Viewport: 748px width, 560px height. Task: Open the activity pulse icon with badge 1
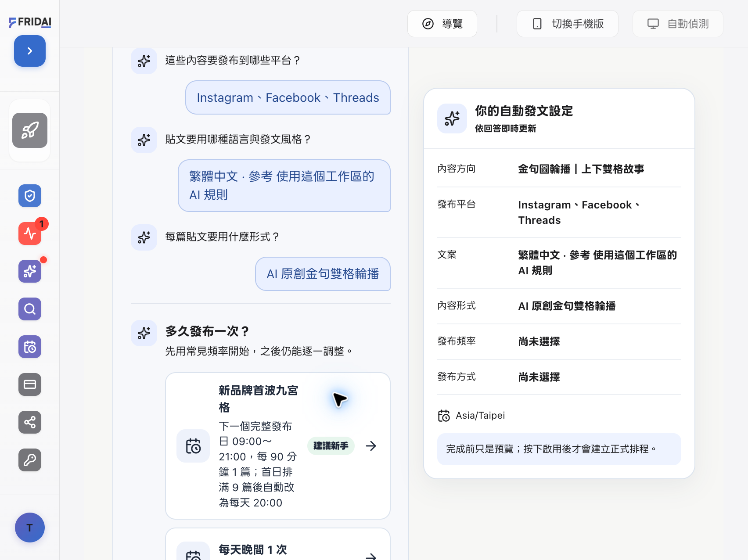pyautogui.click(x=30, y=233)
